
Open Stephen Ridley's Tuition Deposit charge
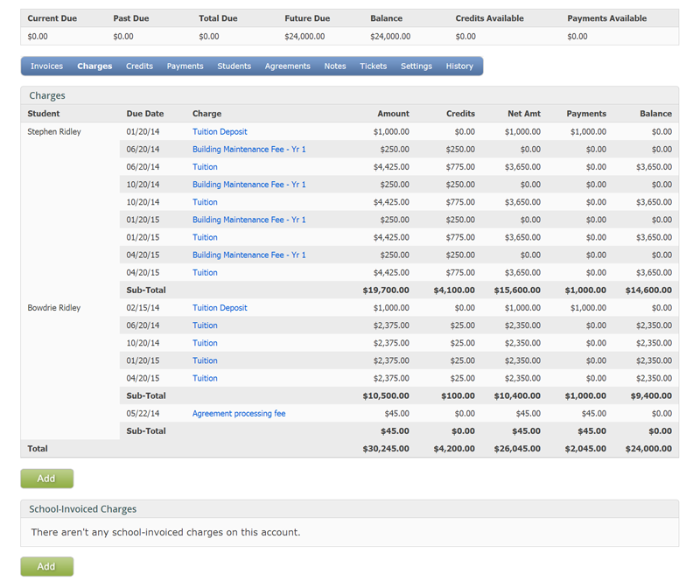tap(218, 131)
